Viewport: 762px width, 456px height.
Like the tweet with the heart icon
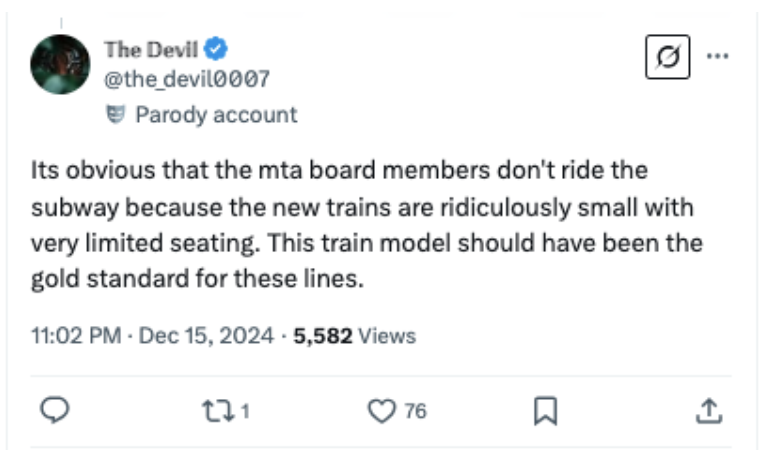click(380, 409)
